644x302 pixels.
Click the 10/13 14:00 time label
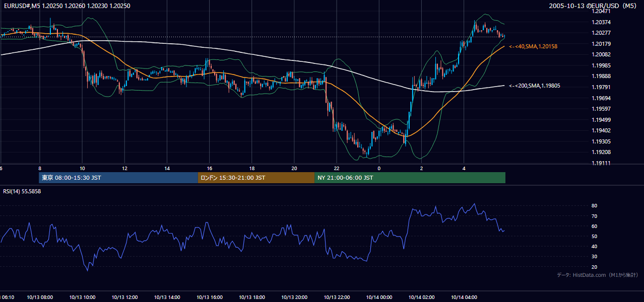click(167, 297)
